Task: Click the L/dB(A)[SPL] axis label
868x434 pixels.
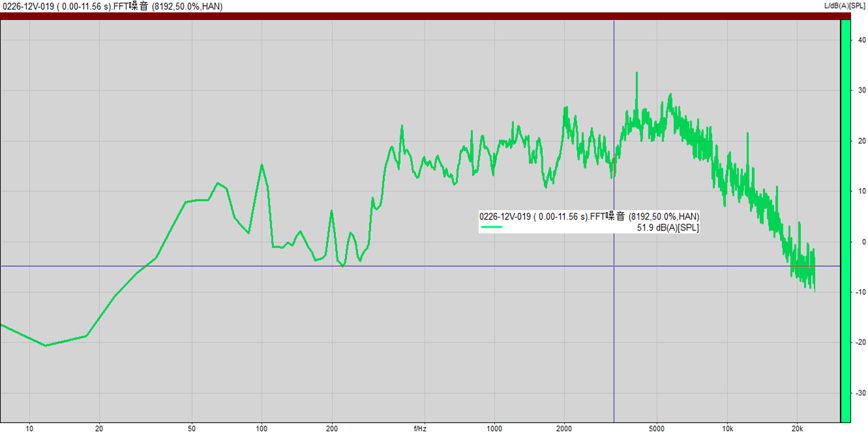Action: click(x=845, y=6)
